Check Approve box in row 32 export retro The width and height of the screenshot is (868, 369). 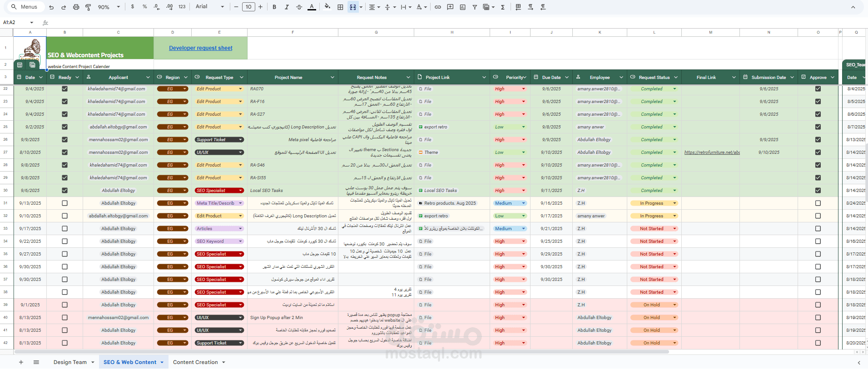818,216
